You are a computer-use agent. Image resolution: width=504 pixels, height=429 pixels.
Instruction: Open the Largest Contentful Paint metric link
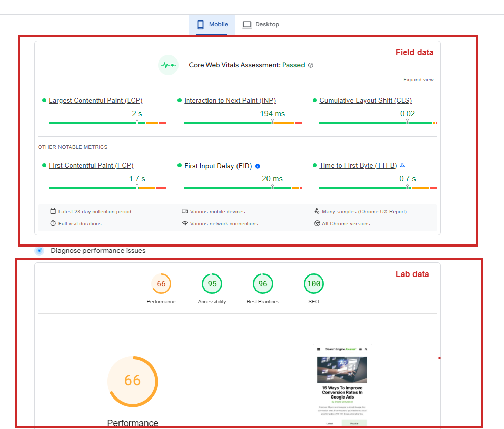[x=95, y=100]
